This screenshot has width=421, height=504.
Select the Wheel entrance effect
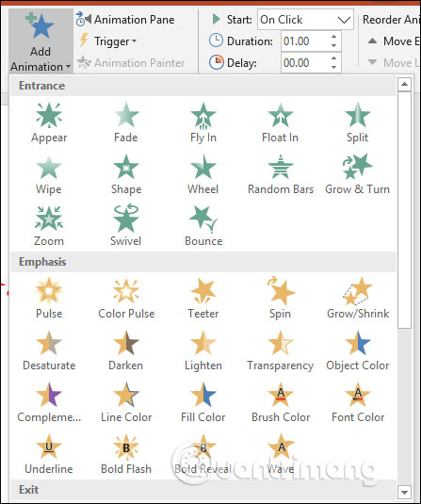(x=203, y=174)
